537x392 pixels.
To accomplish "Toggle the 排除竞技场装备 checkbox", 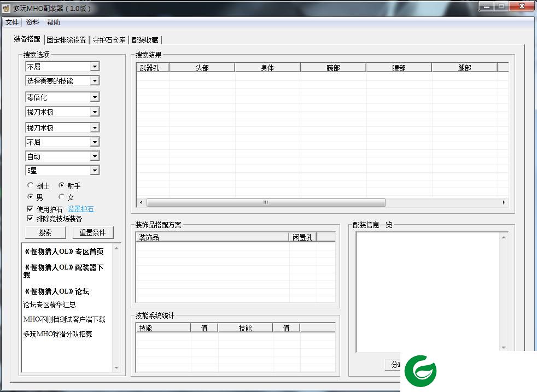I will [x=30, y=219].
